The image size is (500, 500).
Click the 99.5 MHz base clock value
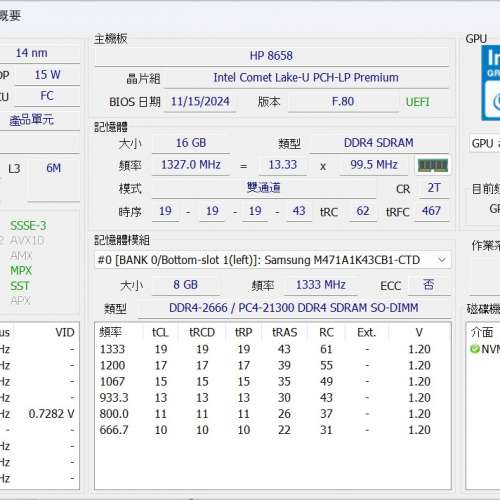(374, 165)
